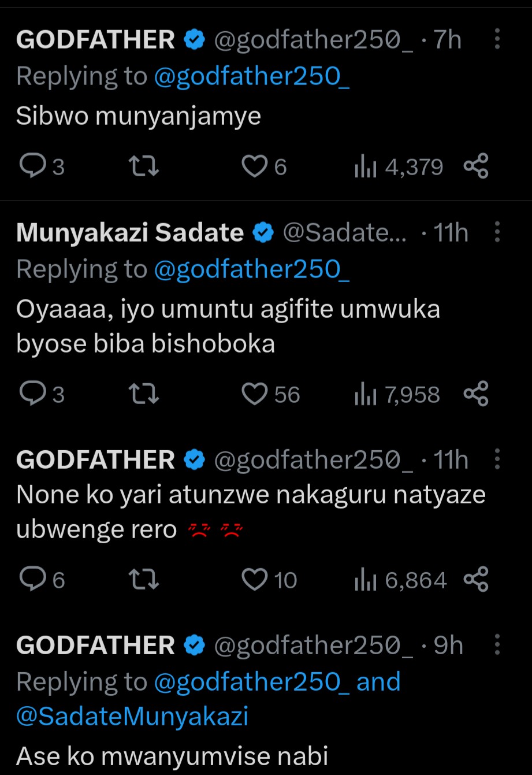Image resolution: width=532 pixels, height=775 pixels.
Task: Open the 'Ase ko mwanyumvise nabi' tweet
Action: coord(172,755)
